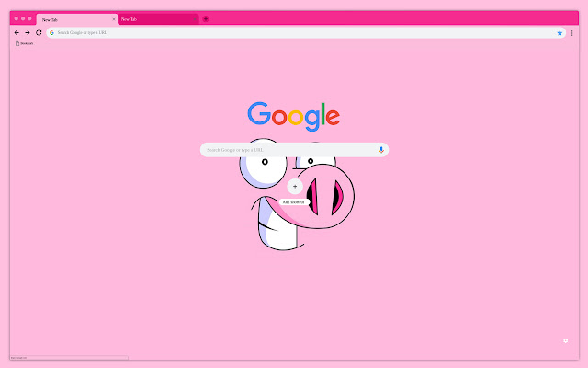The image size is (588, 368).
Task: Click the red close window dot
Action: (x=17, y=18)
